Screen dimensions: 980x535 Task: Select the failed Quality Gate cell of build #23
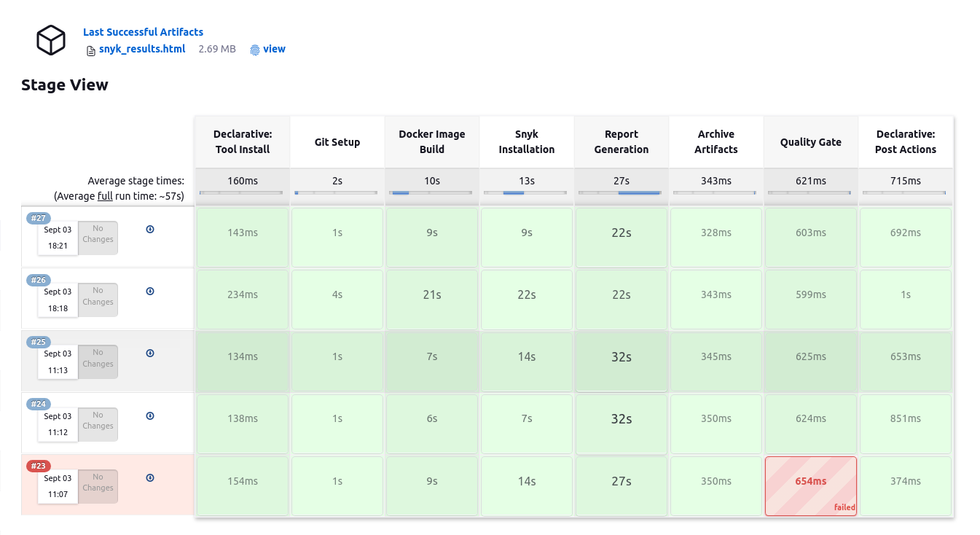pyautogui.click(x=810, y=485)
